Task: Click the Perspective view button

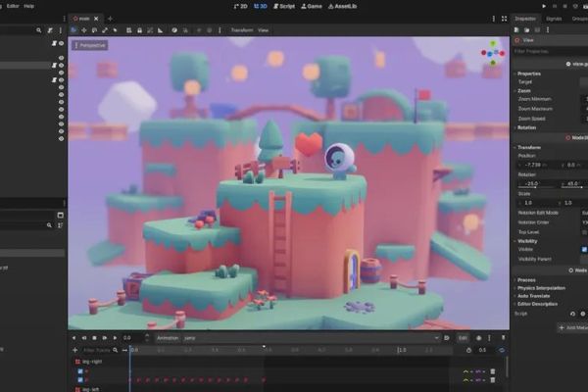Action: 90,45
